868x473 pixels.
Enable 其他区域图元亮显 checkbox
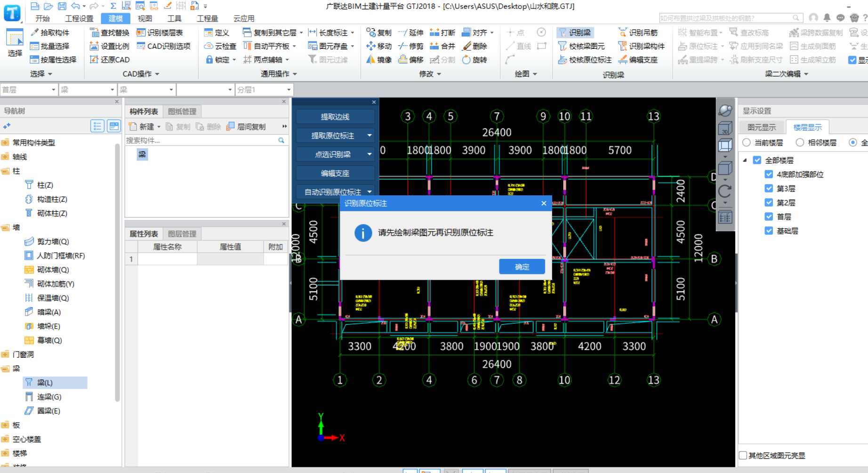tap(743, 455)
